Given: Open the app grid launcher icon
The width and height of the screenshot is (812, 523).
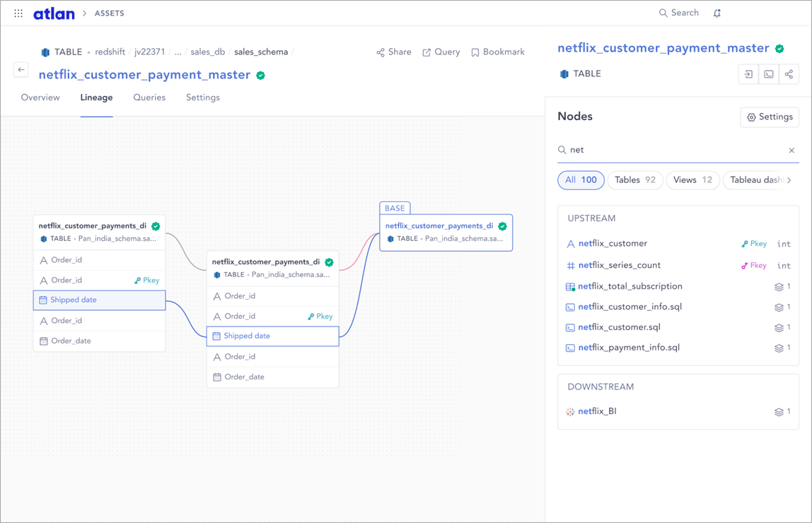Looking at the screenshot, I should (x=18, y=13).
